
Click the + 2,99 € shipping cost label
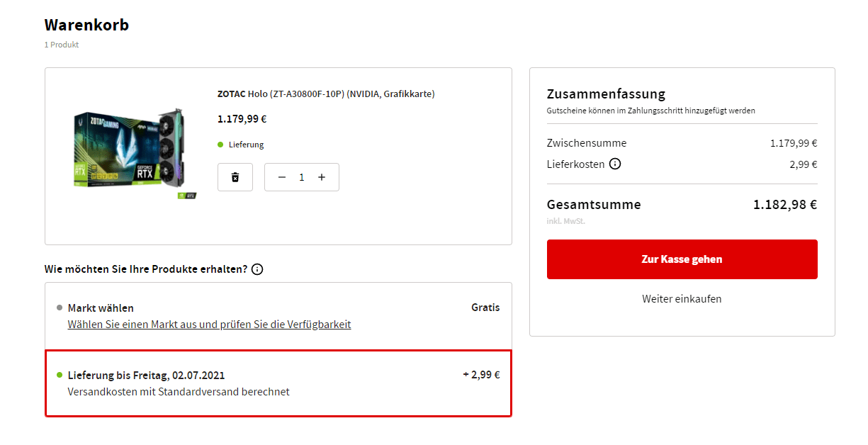481,375
